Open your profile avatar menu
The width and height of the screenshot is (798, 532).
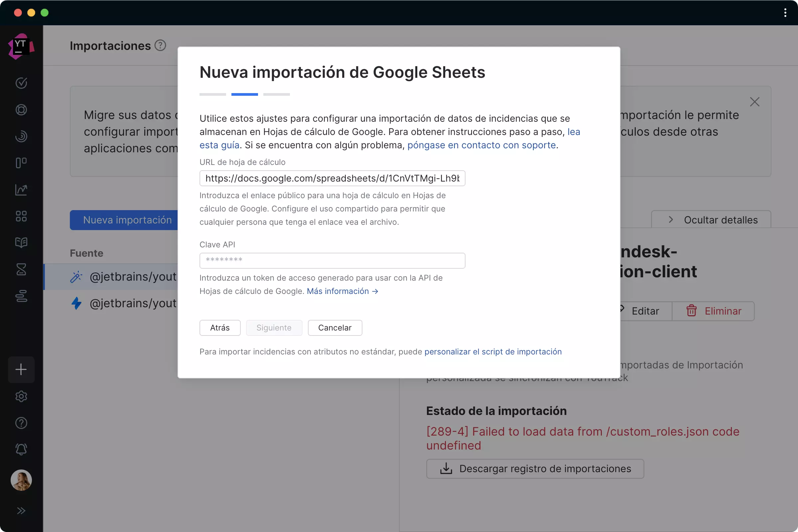[21, 480]
